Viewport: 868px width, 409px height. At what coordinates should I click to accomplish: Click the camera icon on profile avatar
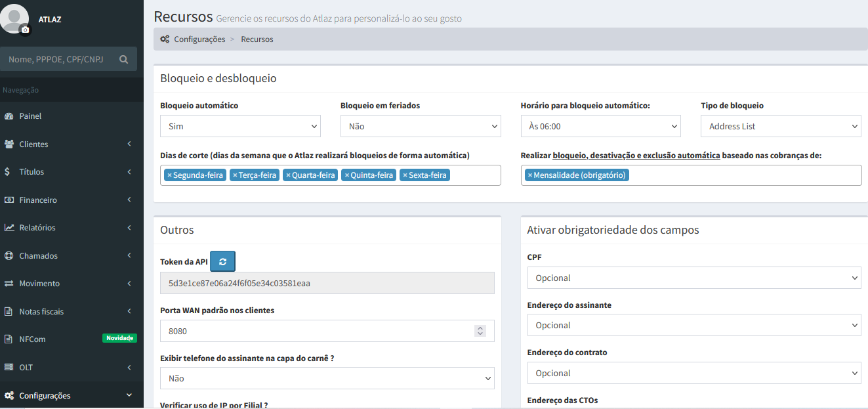pos(26,30)
